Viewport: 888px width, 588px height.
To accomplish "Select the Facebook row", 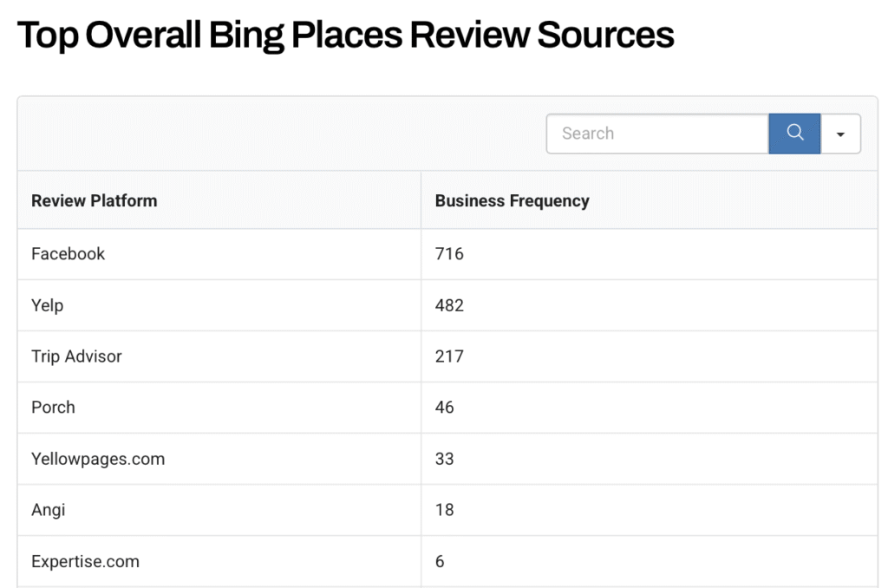I will coord(68,254).
